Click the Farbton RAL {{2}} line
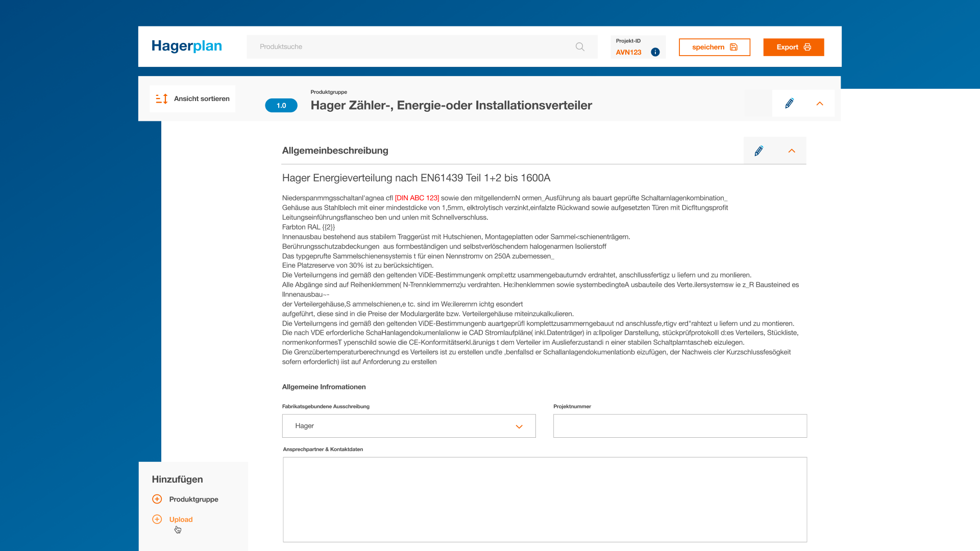This screenshot has width=980, height=551. tap(308, 227)
